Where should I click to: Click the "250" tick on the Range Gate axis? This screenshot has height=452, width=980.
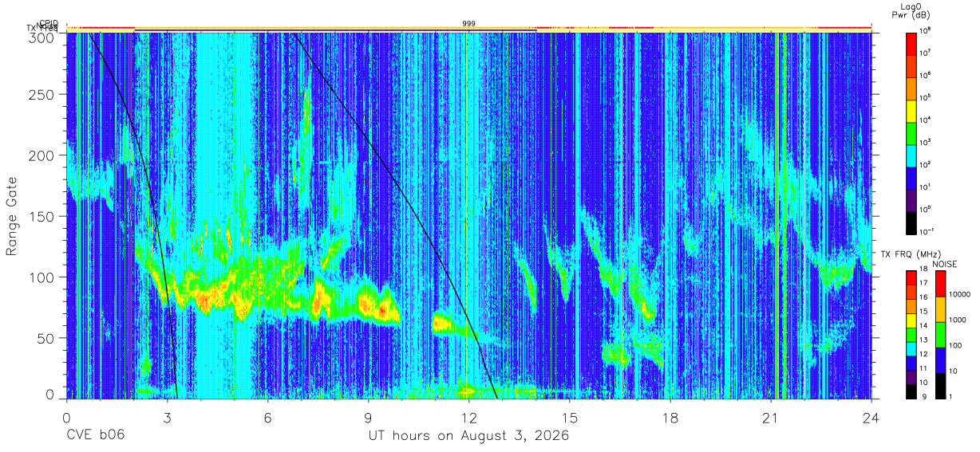tap(43, 95)
